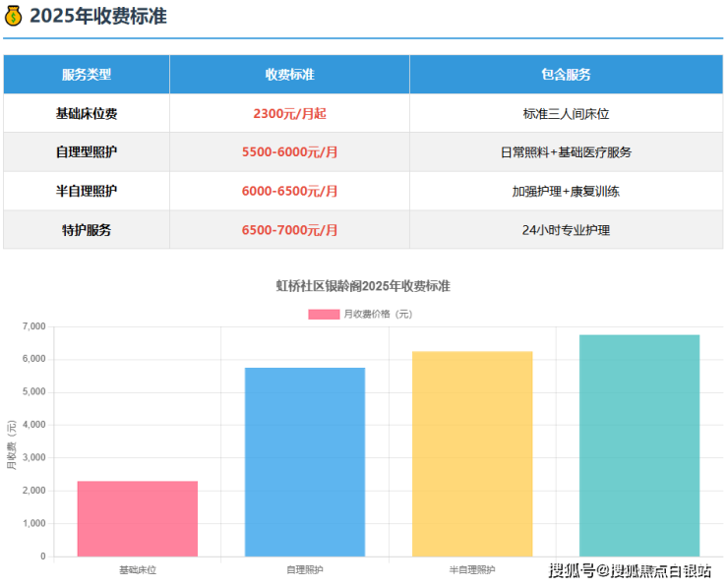728x587 pixels.
Task: Select the 包含服务 column header
Action: 566,75
